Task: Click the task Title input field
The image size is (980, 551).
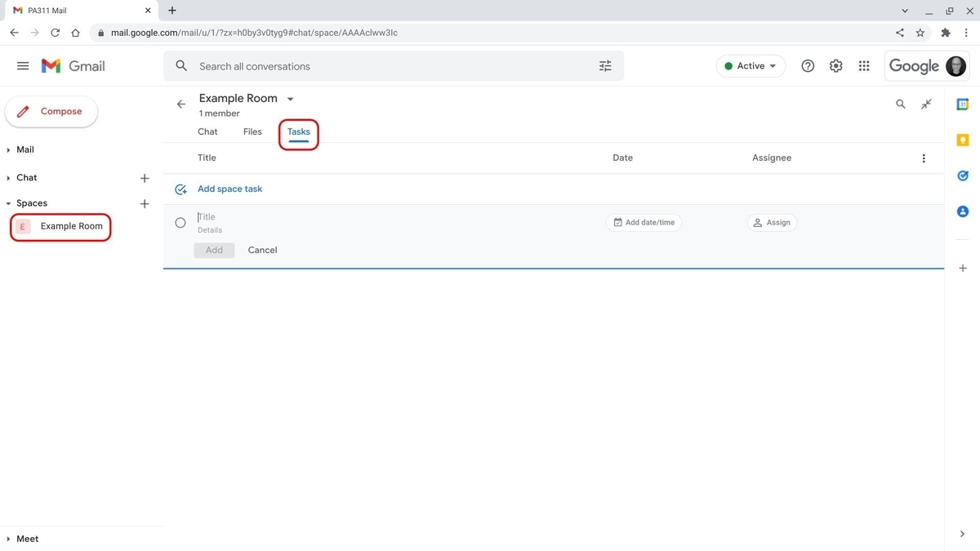Action: pyautogui.click(x=245, y=216)
